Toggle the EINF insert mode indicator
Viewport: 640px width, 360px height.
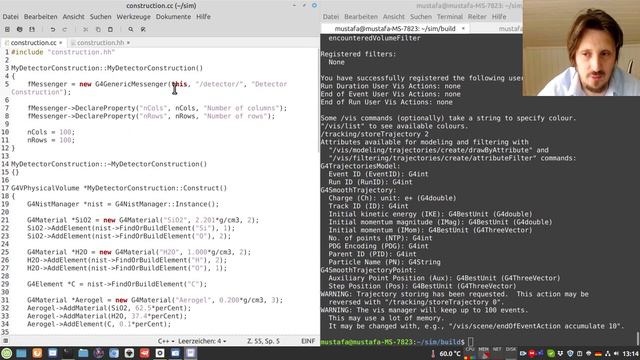tap(308, 341)
